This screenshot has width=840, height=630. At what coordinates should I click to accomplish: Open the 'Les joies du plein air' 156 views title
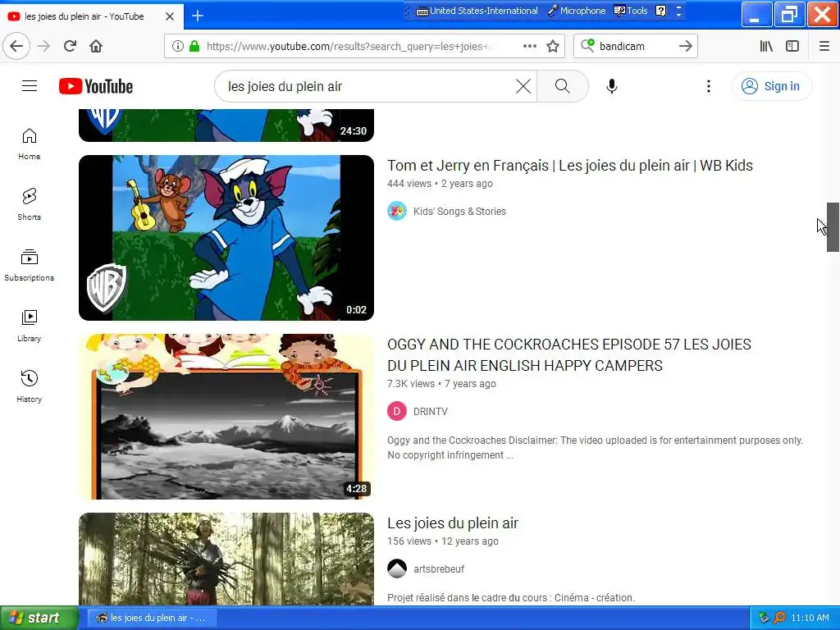(x=453, y=523)
